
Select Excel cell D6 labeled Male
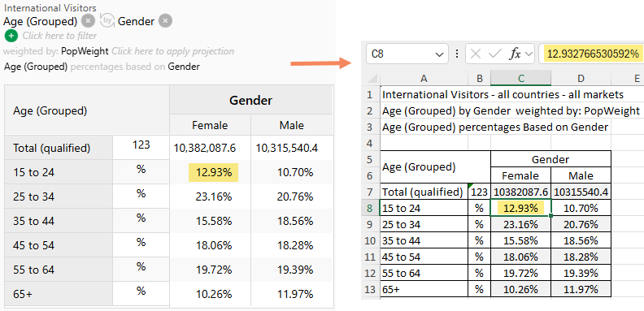581,175
